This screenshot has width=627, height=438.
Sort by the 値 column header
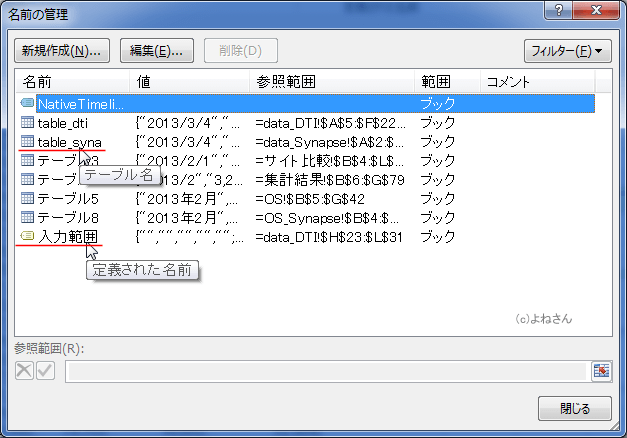pyautogui.click(x=190, y=82)
